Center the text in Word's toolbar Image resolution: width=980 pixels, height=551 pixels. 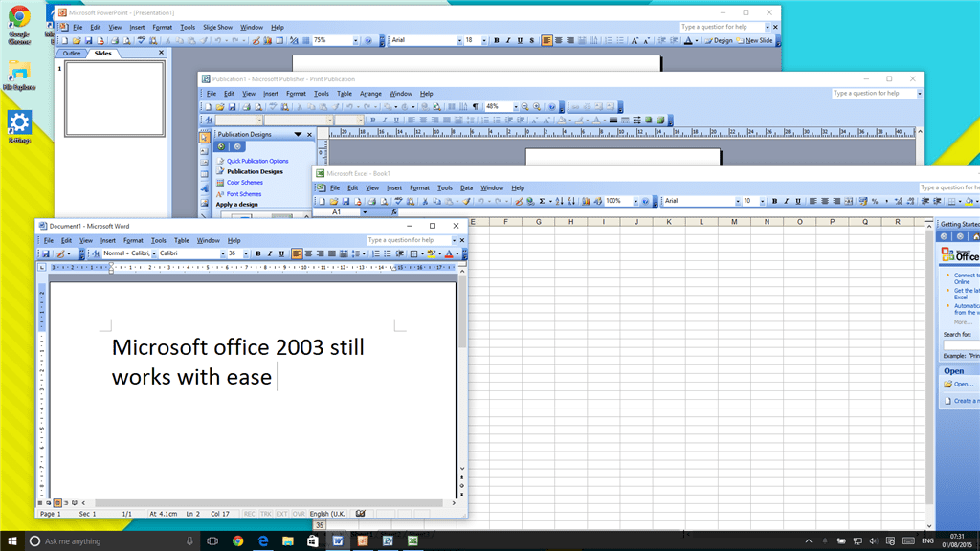[x=308, y=253]
